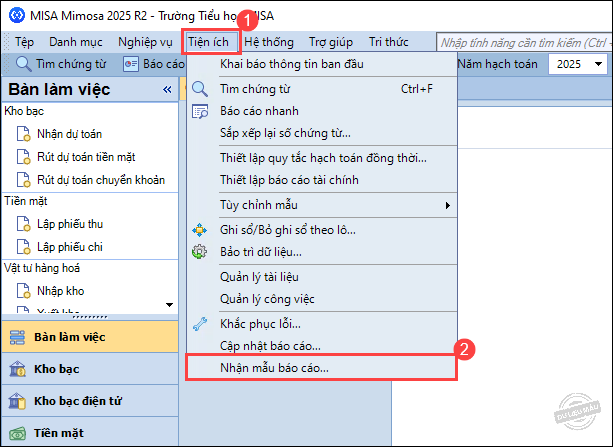Click document icon next to Rút dự toán chuyển khoản

click(x=23, y=180)
